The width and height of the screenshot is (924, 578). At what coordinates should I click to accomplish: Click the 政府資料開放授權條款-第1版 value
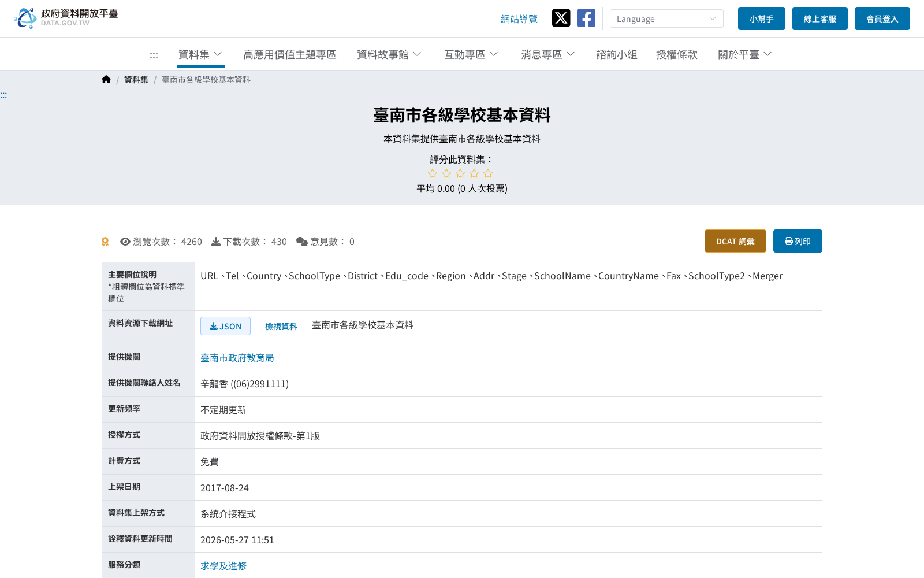(260, 436)
